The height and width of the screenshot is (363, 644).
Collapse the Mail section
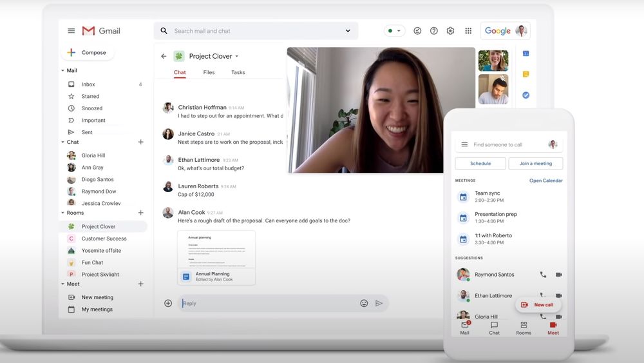[63, 71]
